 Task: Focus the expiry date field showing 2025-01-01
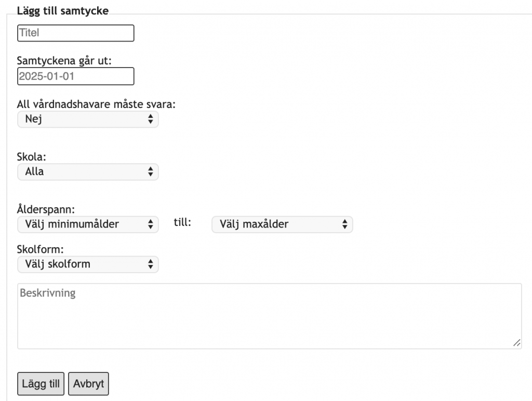(x=76, y=76)
